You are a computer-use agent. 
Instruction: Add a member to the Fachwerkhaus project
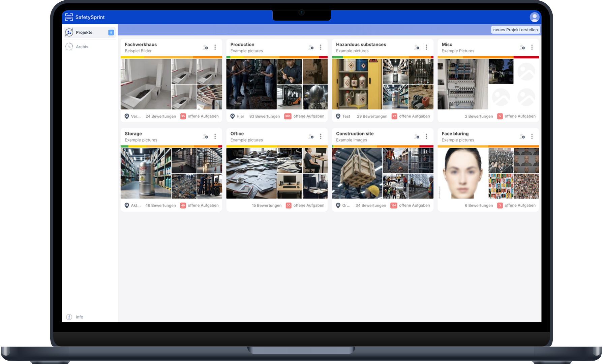point(205,48)
